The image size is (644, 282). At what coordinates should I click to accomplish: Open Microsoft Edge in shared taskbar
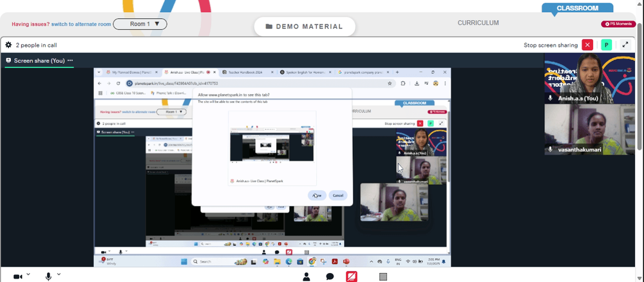[x=289, y=261]
